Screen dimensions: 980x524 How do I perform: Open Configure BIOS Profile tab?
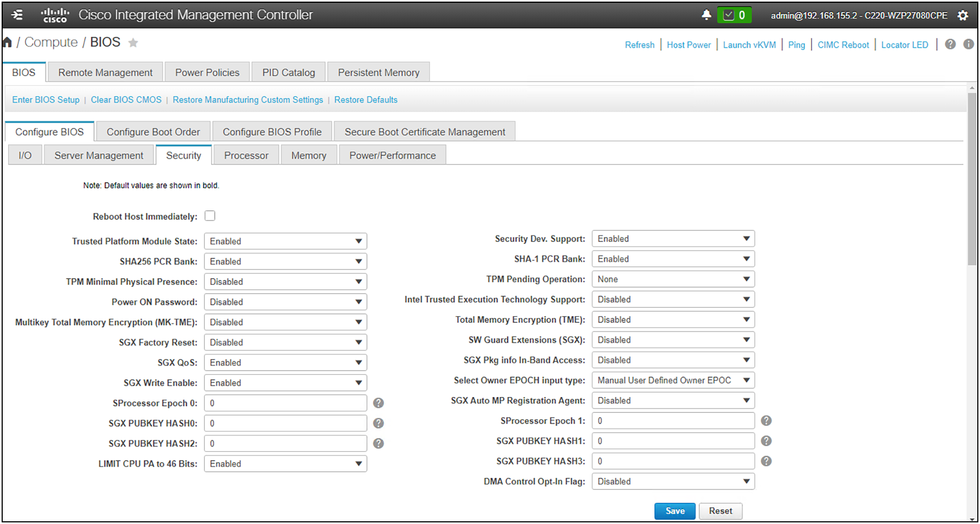[x=272, y=132]
